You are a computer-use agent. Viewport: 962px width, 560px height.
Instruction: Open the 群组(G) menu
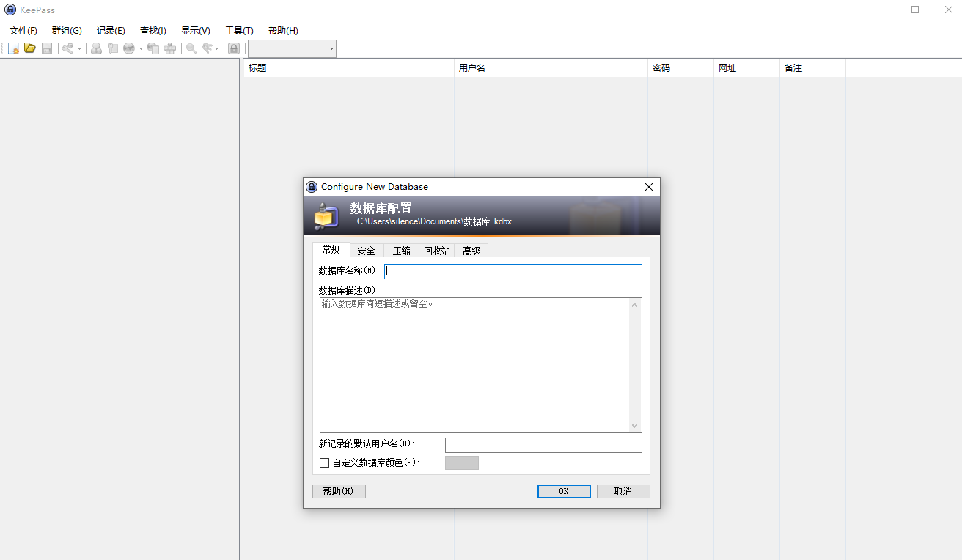(67, 31)
